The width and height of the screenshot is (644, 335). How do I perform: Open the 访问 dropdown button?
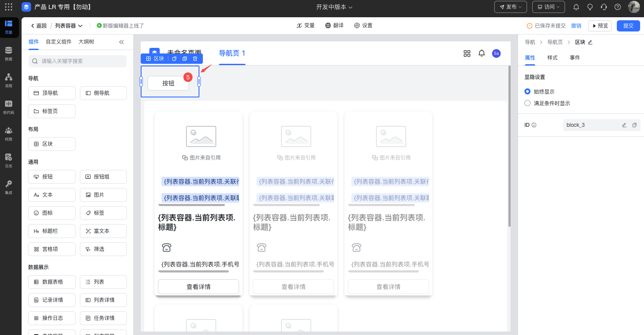[549, 7]
